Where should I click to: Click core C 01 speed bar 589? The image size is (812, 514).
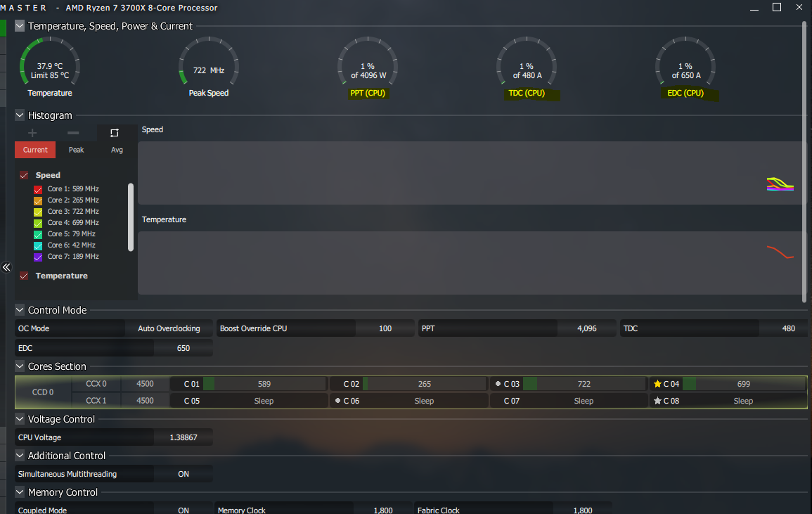click(x=264, y=384)
